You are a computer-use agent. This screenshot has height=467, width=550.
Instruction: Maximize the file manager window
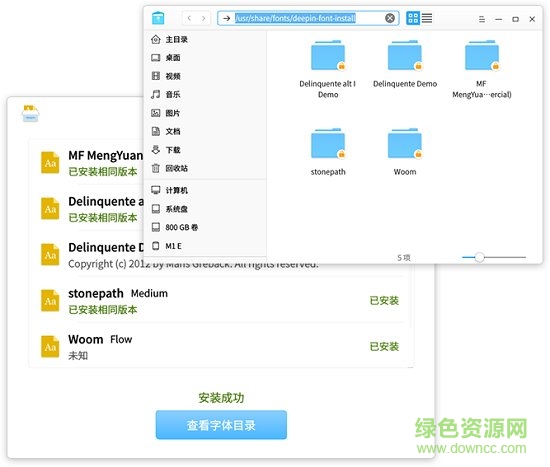tap(515, 19)
